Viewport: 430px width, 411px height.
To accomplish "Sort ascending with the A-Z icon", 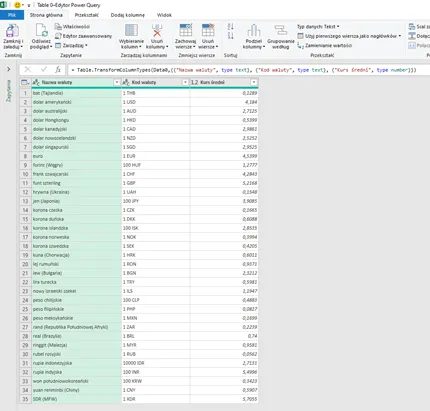I will [x=230, y=27].
